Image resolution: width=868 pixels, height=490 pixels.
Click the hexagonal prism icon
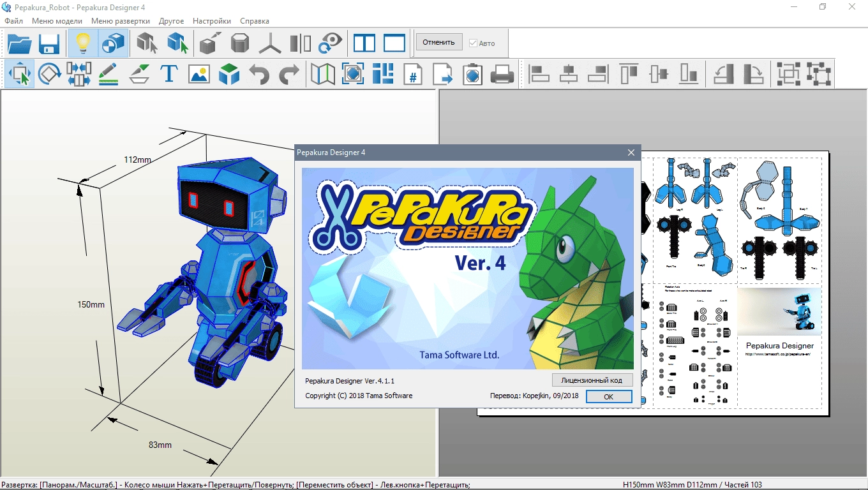point(240,43)
